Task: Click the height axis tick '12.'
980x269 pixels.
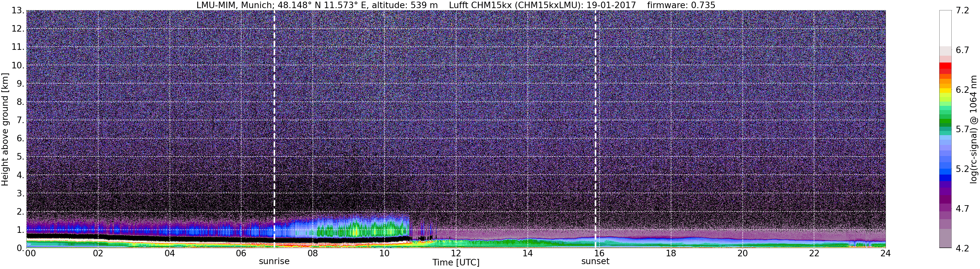Action: (x=18, y=29)
